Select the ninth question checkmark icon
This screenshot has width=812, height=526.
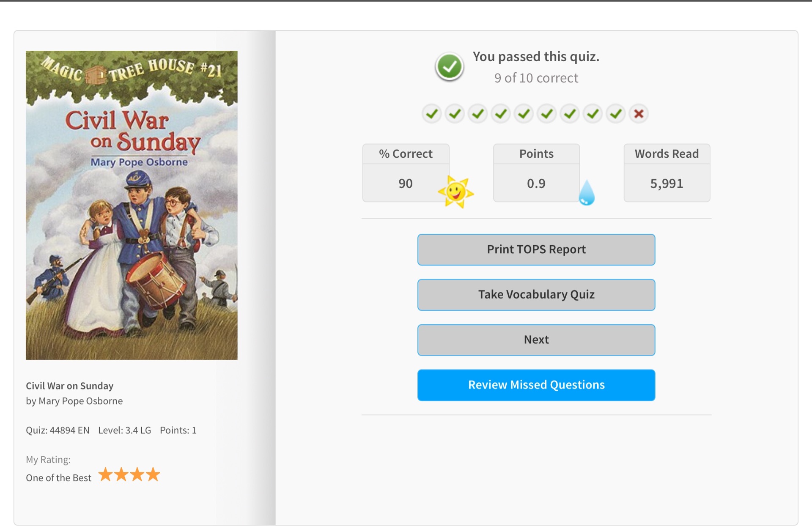[616, 114]
